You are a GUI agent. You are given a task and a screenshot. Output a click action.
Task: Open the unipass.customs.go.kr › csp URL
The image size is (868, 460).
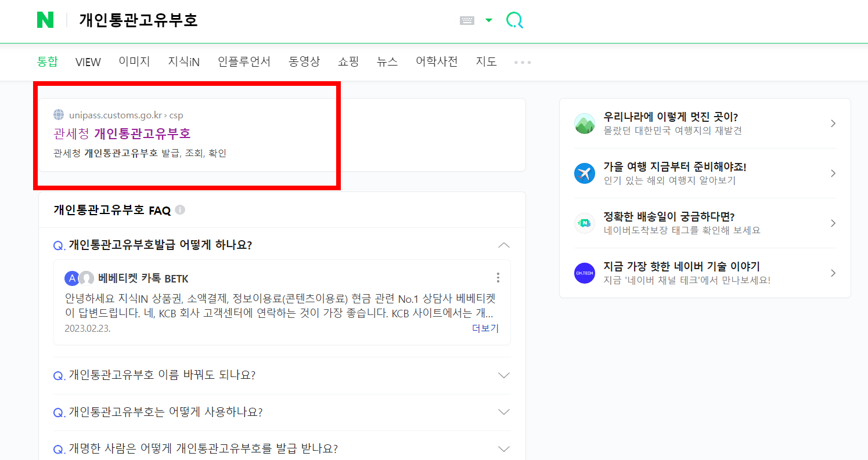126,115
